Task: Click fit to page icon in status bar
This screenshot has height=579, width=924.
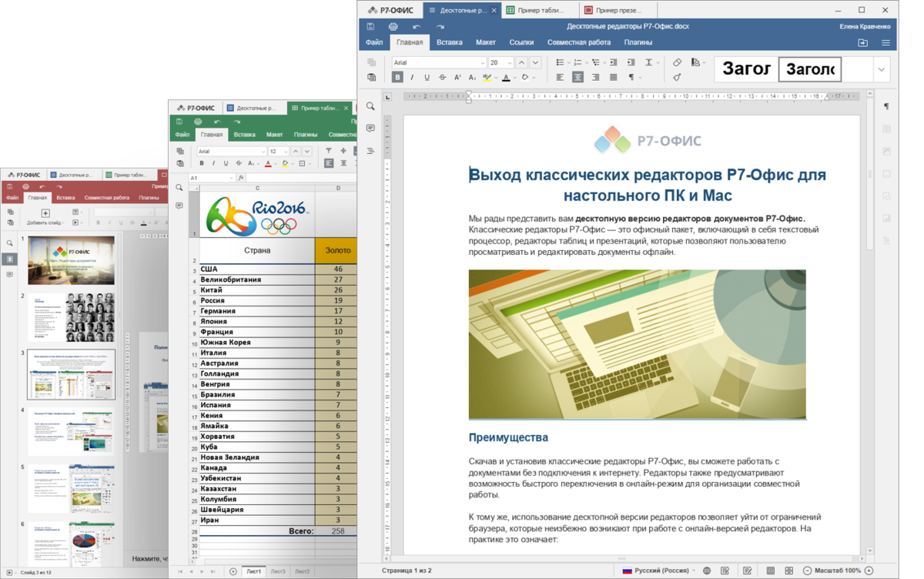Action: coord(771,571)
